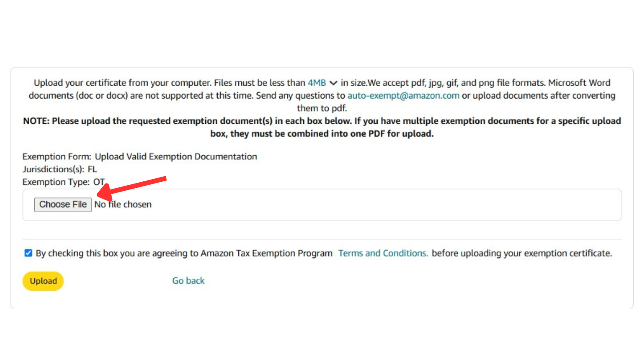The height and width of the screenshot is (343, 644).
Task: Click the 'Exemption Form:' label
Action: 57,156
